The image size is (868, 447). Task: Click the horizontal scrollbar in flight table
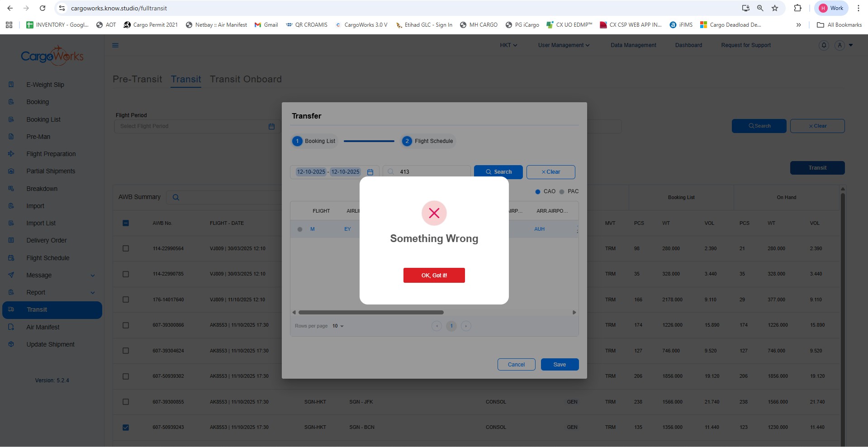click(x=371, y=312)
